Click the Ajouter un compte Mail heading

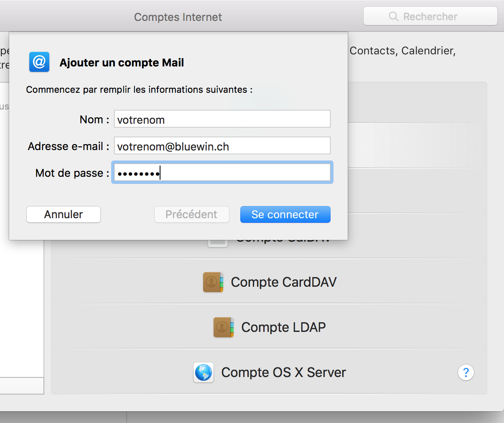122,63
